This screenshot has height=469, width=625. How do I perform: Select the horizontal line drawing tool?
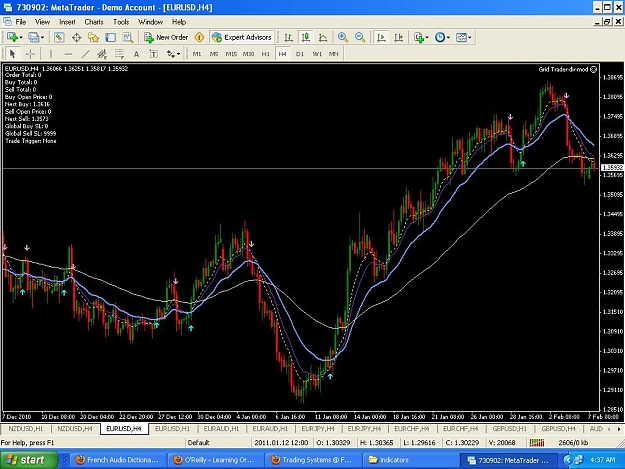point(68,54)
